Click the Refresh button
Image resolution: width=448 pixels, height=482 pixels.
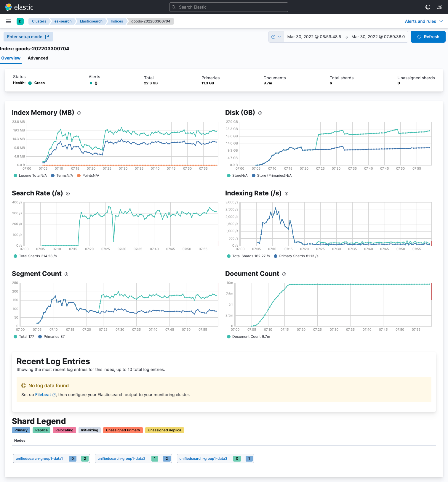pyautogui.click(x=428, y=37)
